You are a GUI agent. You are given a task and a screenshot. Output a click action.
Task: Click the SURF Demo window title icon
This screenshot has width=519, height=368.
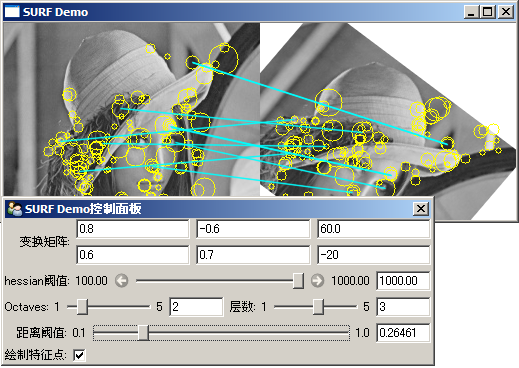point(12,12)
